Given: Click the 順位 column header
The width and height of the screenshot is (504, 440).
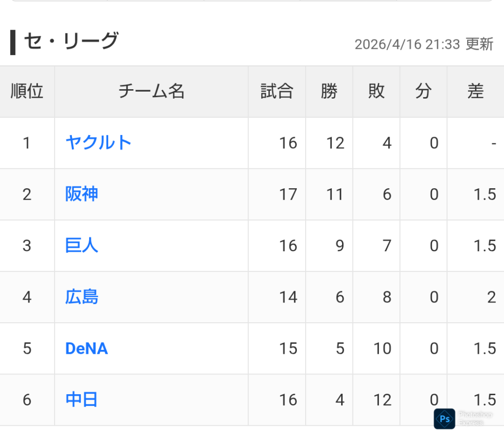Looking at the screenshot, I should (27, 92).
